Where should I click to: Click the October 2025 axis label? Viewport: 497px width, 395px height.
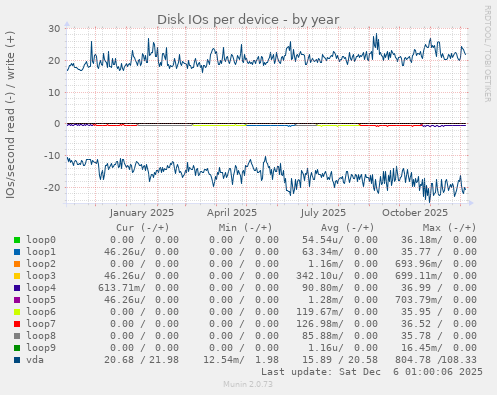click(415, 213)
